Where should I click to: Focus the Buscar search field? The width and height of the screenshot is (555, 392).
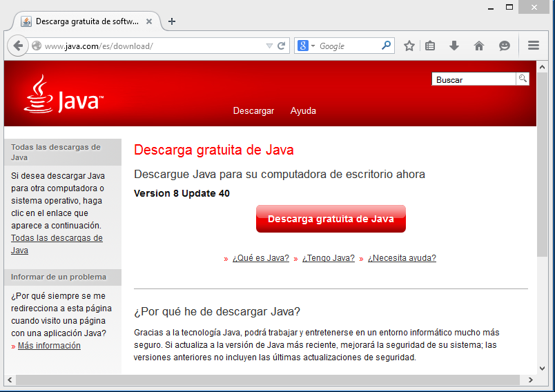tap(474, 79)
